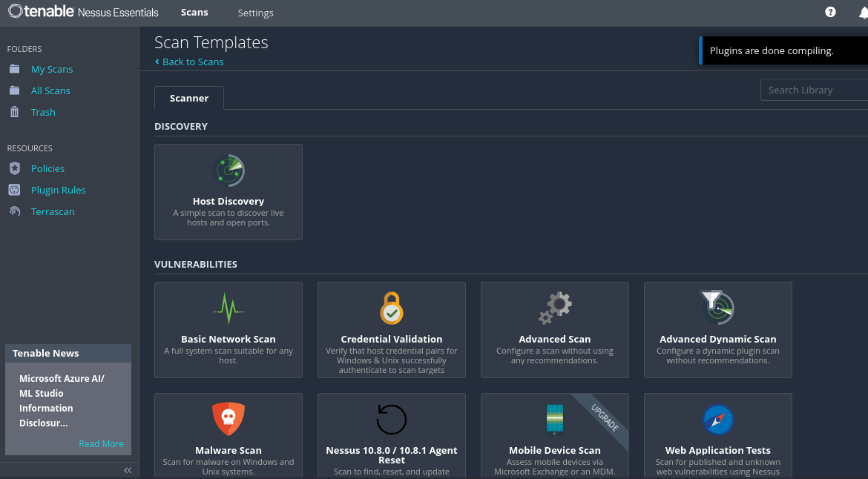This screenshot has width=868, height=479.
Task: Click the Agent Reset circular arrow icon
Action: 392,419
